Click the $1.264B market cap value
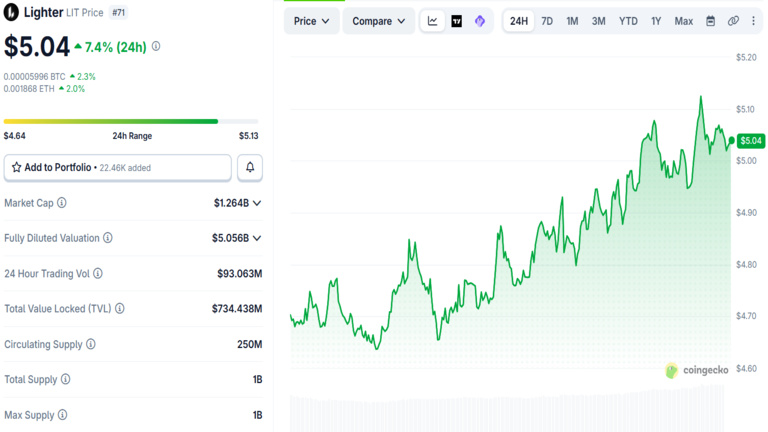Image resolution: width=768 pixels, height=432 pixels. (231, 203)
